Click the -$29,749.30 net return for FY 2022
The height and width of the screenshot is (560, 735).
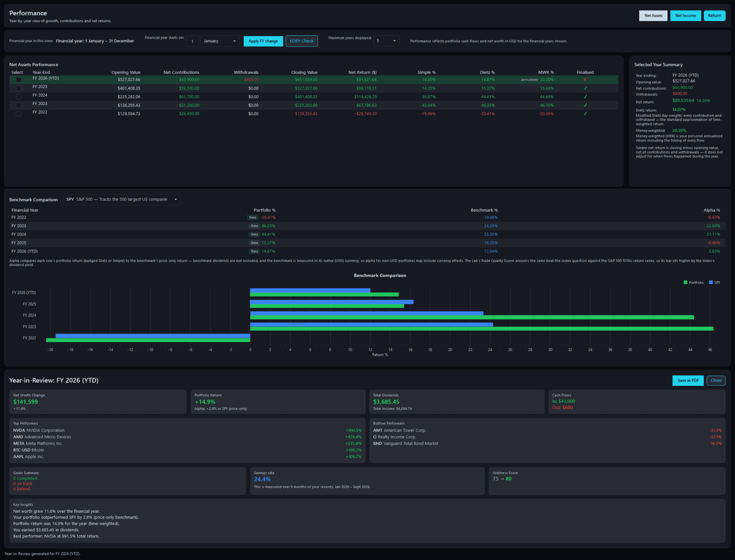tap(365, 114)
